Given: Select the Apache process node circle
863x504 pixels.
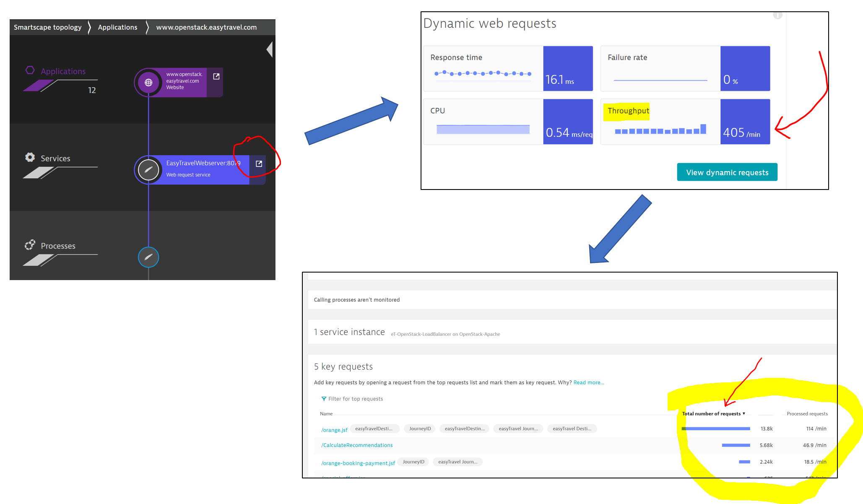Looking at the screenshot, I should [148, 257].
